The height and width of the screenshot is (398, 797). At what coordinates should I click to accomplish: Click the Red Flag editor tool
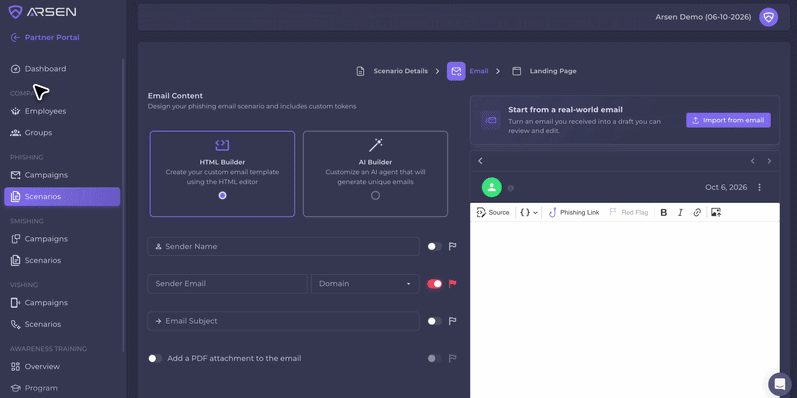629,212
